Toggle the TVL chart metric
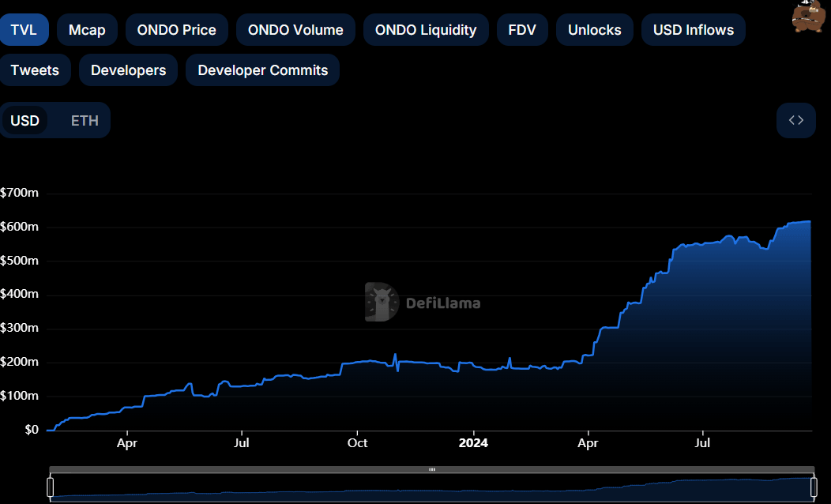 pyautogui.click(x=24, y=30)
